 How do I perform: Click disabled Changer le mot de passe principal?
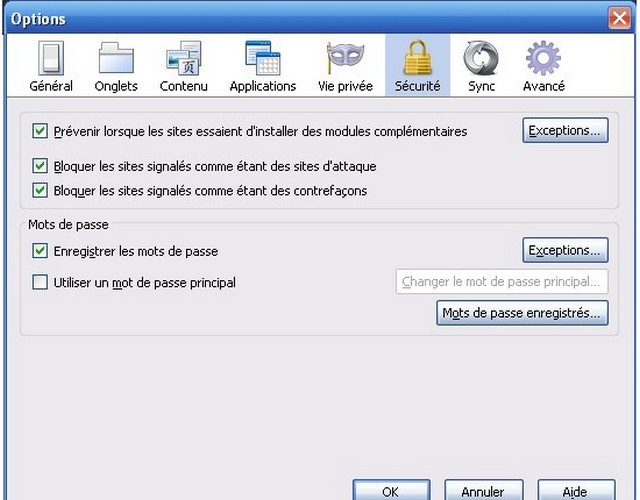pyautogui.click(x=502, y=282)
